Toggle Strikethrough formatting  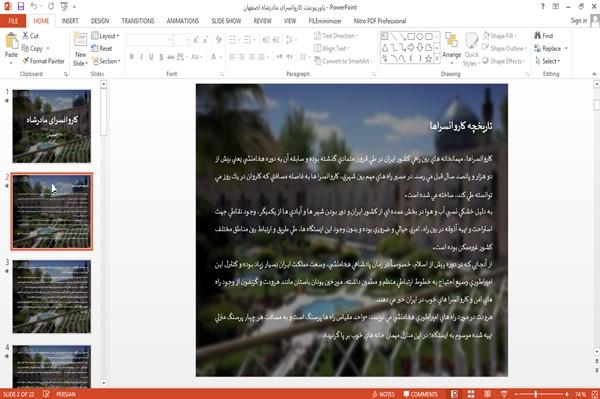click(171, 57)
